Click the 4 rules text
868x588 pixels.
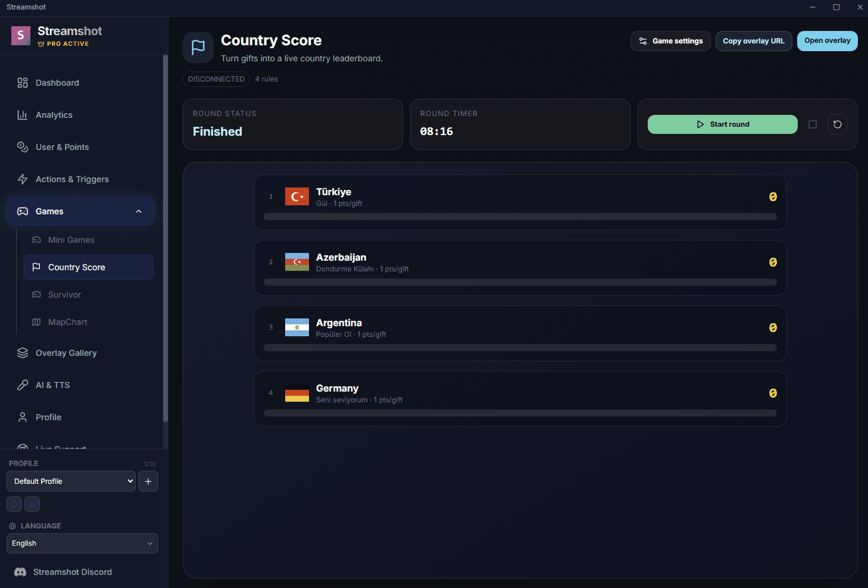click(267, 79)
